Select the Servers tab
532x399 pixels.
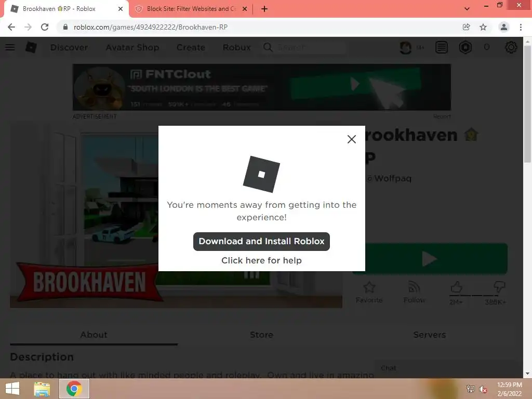tap(429, 335)
